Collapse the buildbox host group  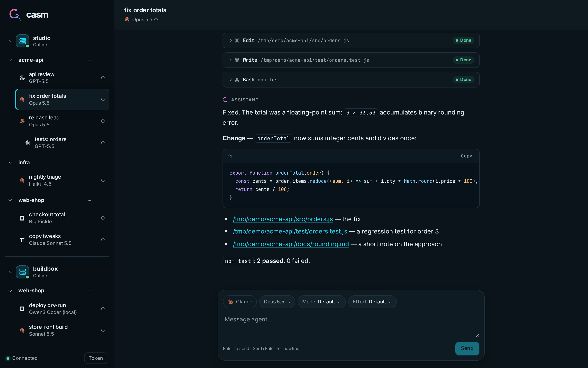(10, 272)
